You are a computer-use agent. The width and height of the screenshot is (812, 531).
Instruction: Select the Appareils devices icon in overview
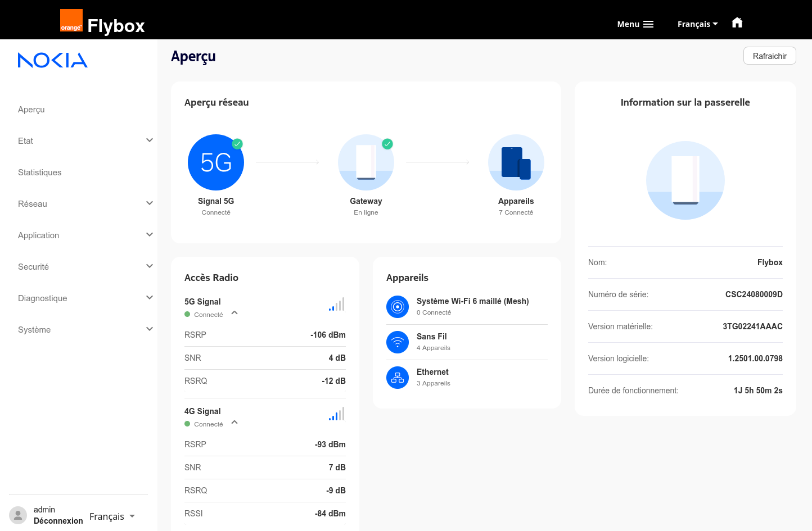click(x=516, y=162)
